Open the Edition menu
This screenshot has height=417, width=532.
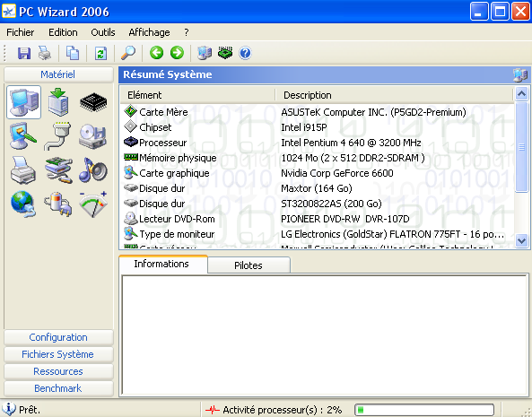pos(63,32)
